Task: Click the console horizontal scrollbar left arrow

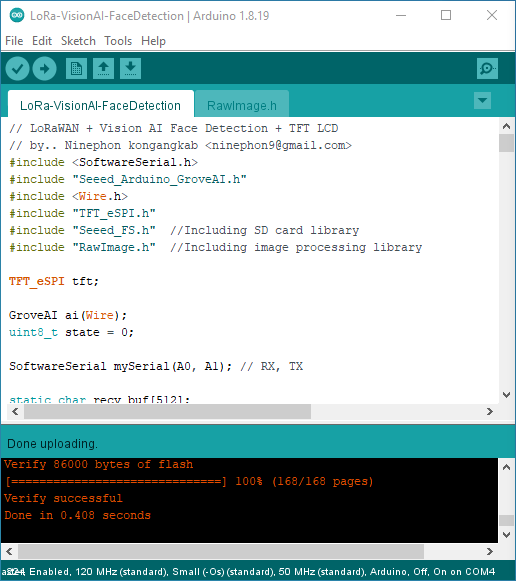Action: click(x=9, y=551)
